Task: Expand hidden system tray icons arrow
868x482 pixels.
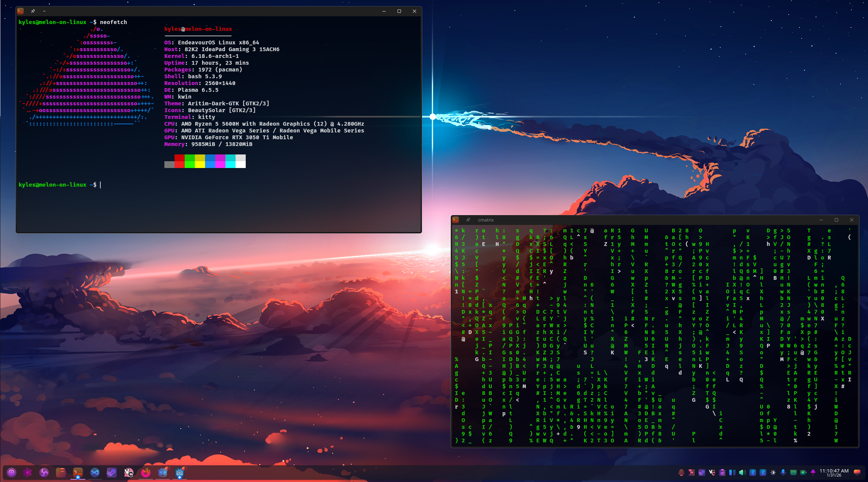Action: (x=813, y=472)
